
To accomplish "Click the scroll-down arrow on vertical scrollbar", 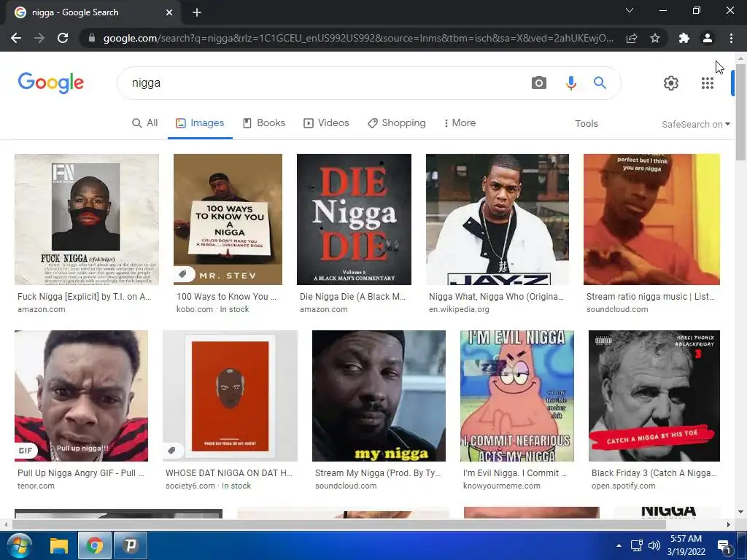I will pos(740,512).
